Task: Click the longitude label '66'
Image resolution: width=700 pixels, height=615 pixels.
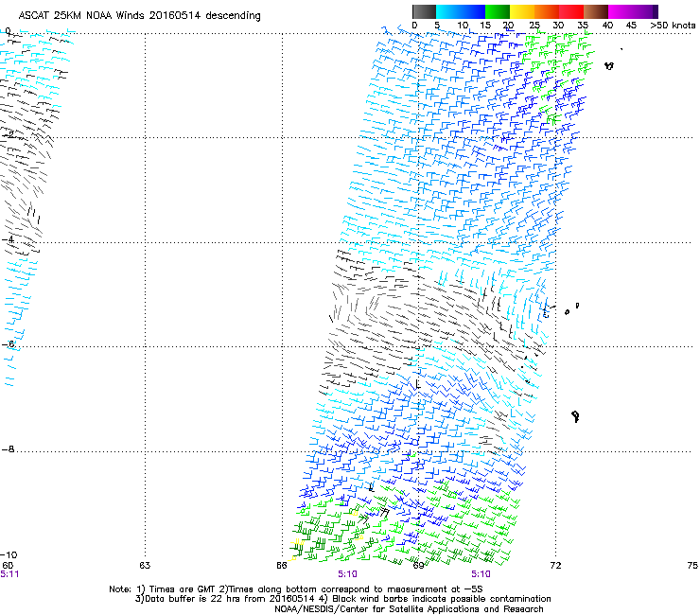Action: pyautogui.click(x=281, y=566)
